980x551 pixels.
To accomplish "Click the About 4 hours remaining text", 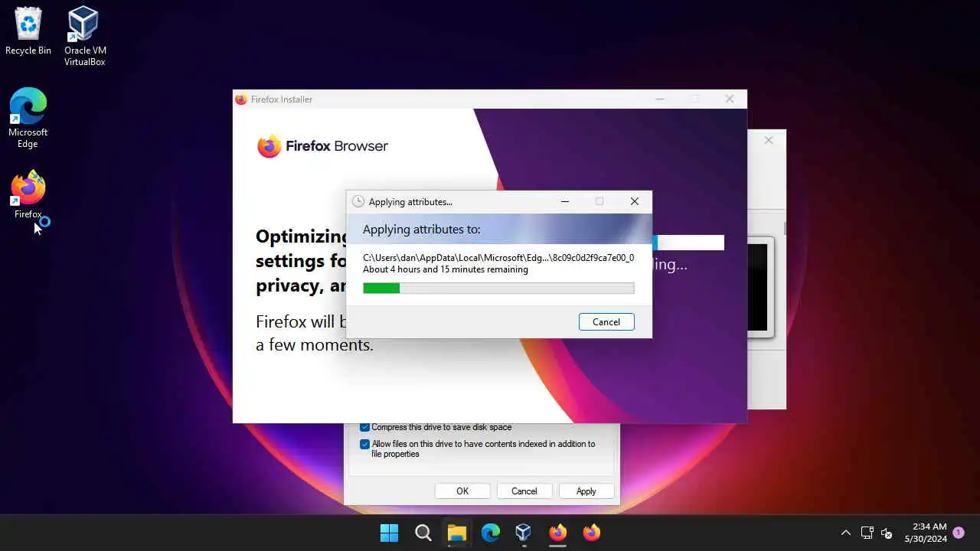I will pyautogui.click(x=446, y=269).
